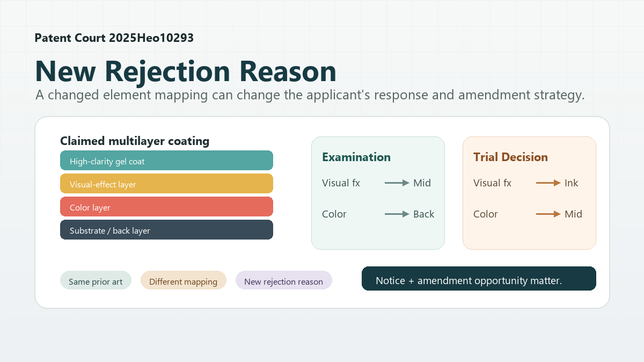Click the subtitle about changed element mapping
This screenshot has width=644, height=362.
coord(310,96)
